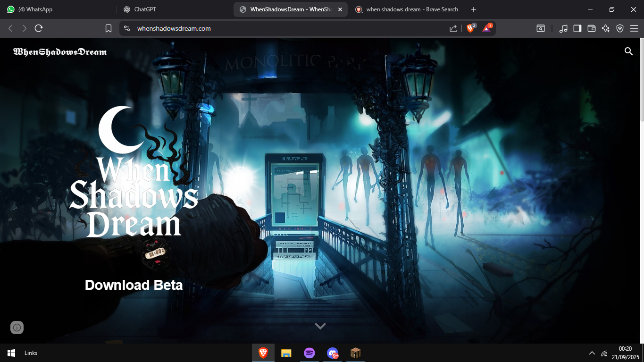Switch to the WhatsApp tab
The height and width of the screenshot is (362, 644).
[58, 9]
